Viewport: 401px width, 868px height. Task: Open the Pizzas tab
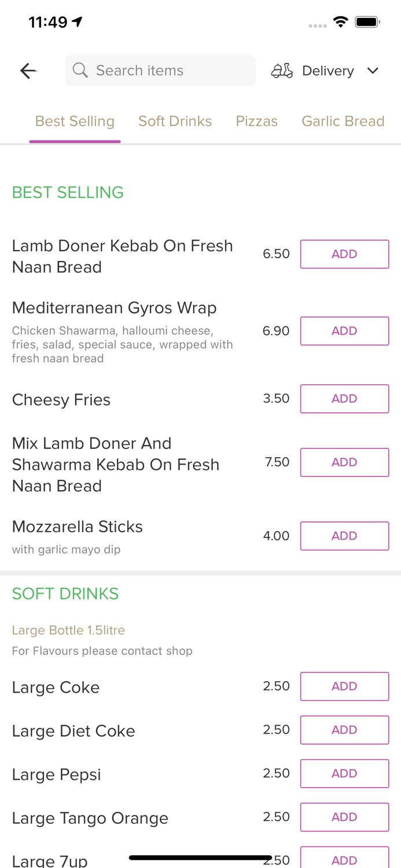click(256, 121)
